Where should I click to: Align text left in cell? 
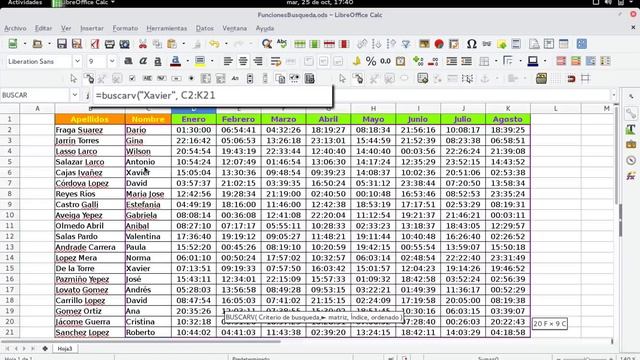228,61
